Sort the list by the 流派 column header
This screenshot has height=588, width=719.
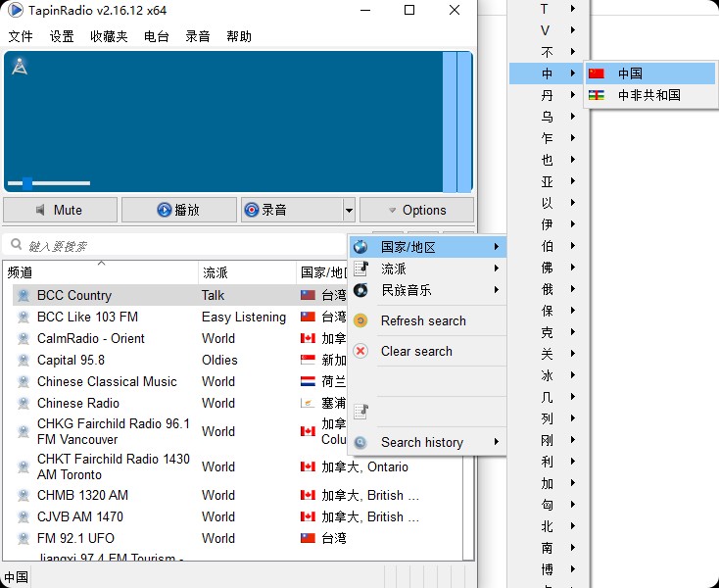(247, 272)
